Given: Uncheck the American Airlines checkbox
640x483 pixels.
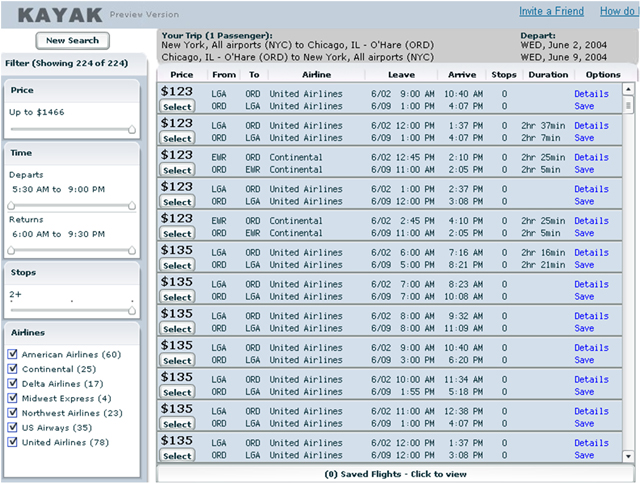Looking at the screenshot, I should click(x=13, y=355).
